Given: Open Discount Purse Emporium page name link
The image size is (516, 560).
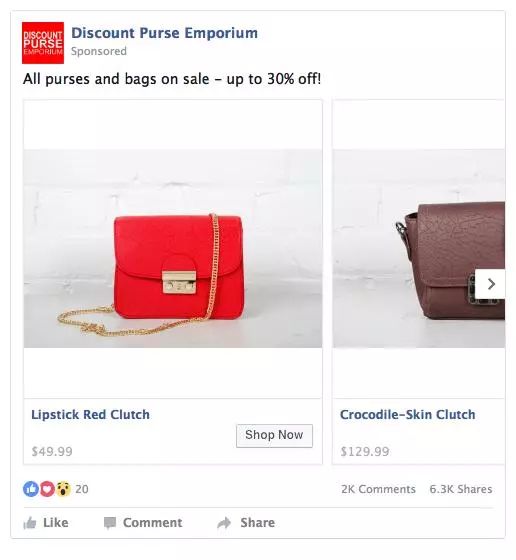Looking at the screenshot, I should click(x=164, y=33).
